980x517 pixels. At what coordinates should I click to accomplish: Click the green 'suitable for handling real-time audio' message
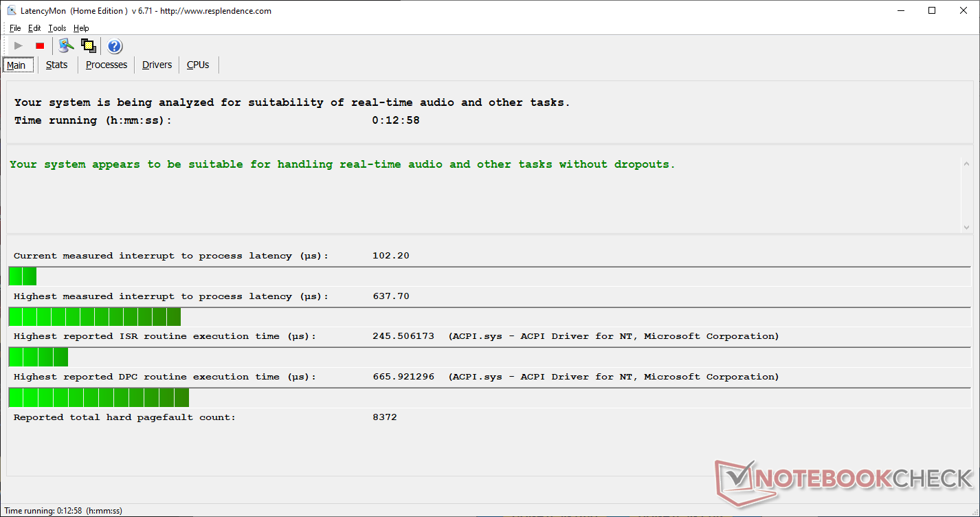342,164
